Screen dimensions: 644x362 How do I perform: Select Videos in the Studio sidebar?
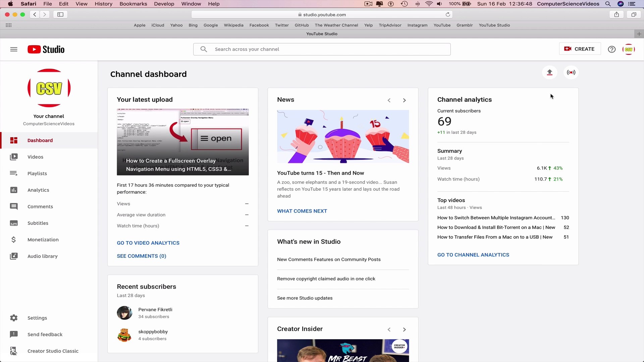(x=36, y=157)
